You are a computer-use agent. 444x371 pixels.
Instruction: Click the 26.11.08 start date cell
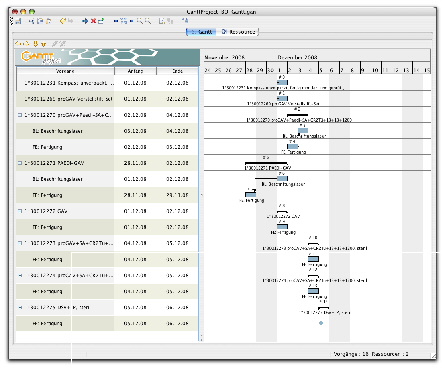tap(135, 163)
